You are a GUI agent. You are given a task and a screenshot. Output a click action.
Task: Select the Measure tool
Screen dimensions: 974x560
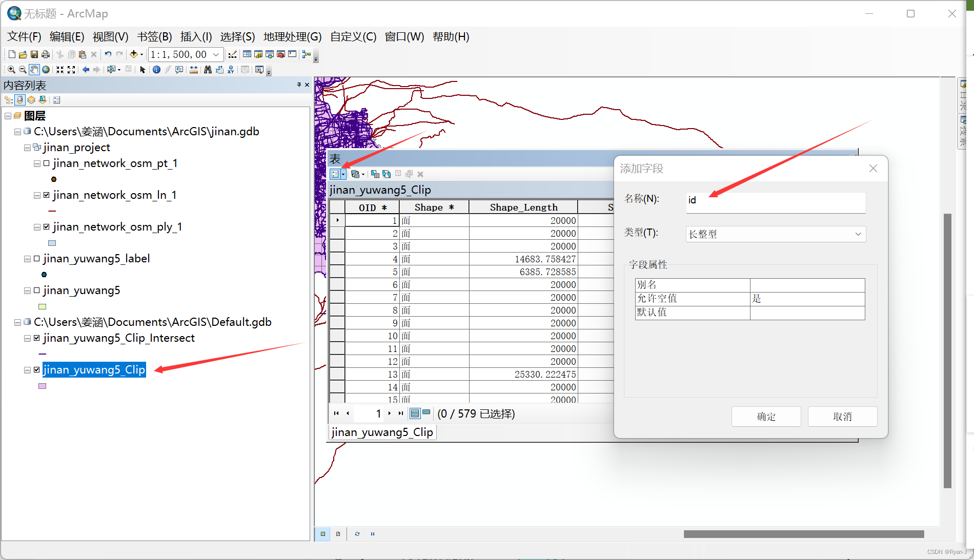pyautogui.click(x=193, y=70)
